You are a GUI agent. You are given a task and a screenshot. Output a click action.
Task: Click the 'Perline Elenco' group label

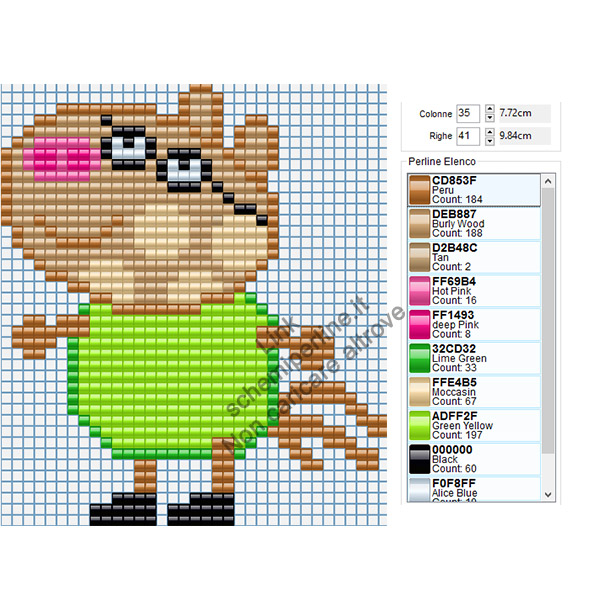coord(442,161)
